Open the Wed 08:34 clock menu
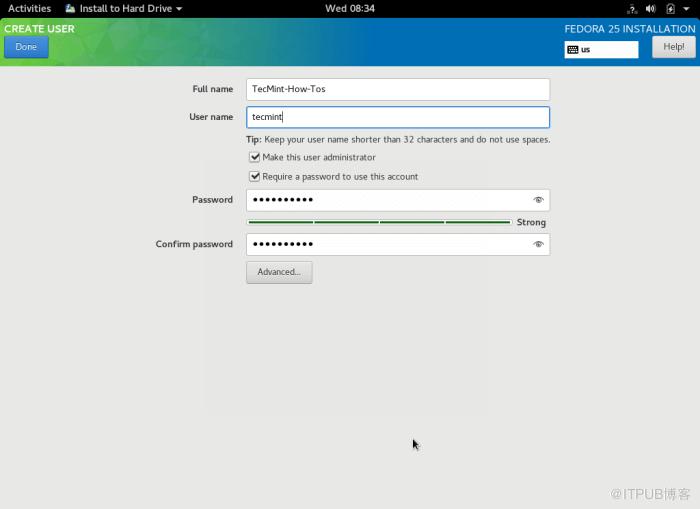 coord(350,8)
